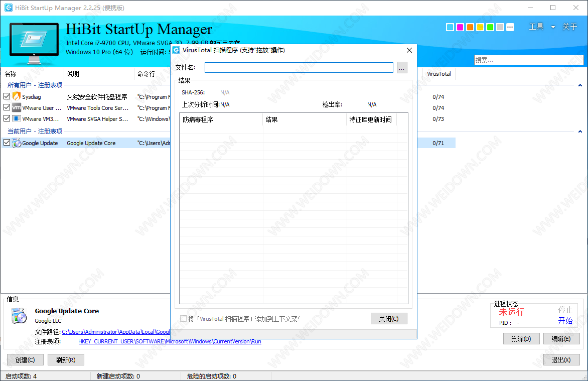The height and width of the screenshot is (381, 588).
Task: Click the Google Update Core icon in info panel
Action: click(19, 315)
